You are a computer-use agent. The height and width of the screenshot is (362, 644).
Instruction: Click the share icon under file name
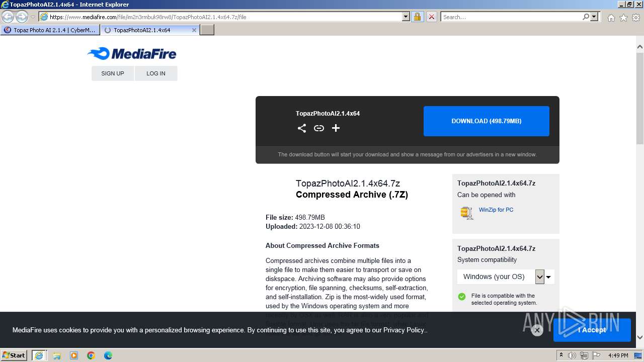click(x=302, y=128)
